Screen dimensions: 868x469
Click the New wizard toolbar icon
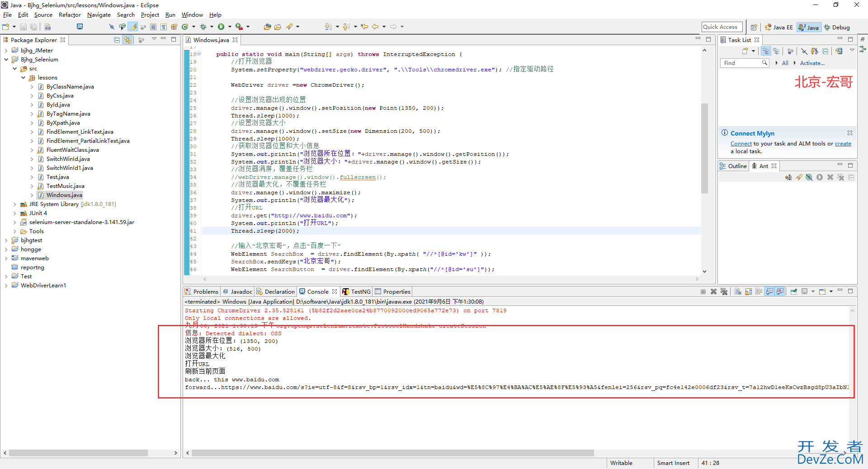click(6, 27)
